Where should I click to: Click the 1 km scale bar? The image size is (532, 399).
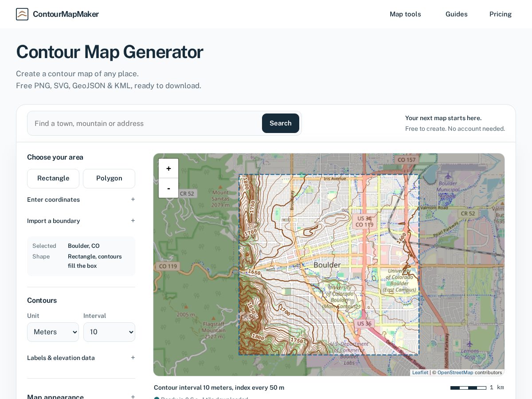(468, 388)
